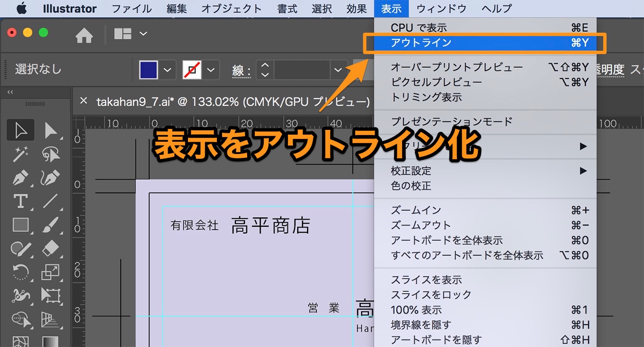644x347 pixels.
Task: Open the ヘルプ menu
Action: point(496,9)
